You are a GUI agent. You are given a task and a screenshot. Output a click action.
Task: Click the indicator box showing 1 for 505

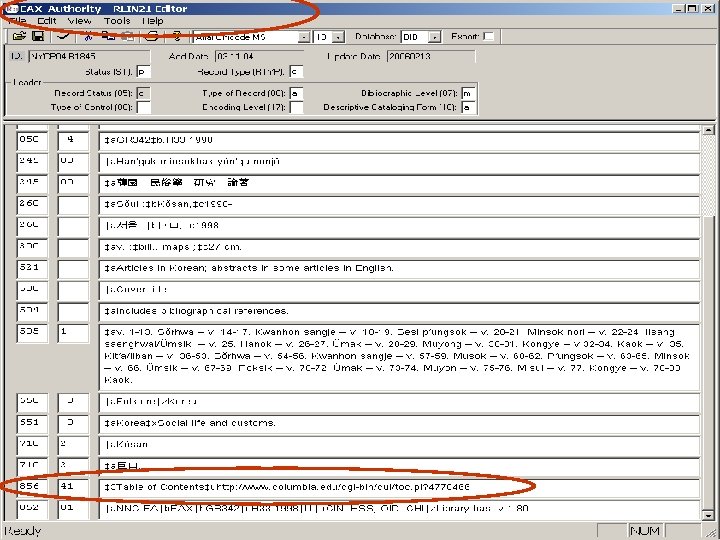tap(73, 333)
